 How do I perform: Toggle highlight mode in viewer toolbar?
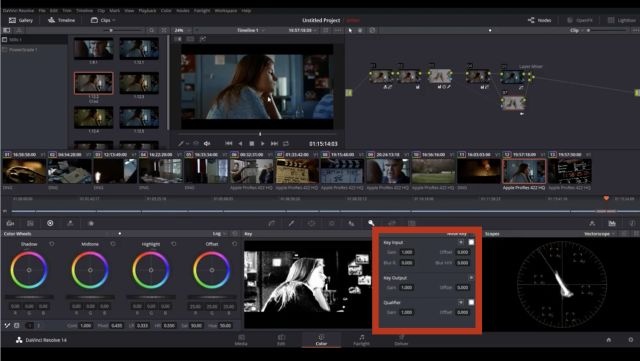click(203, 39)
